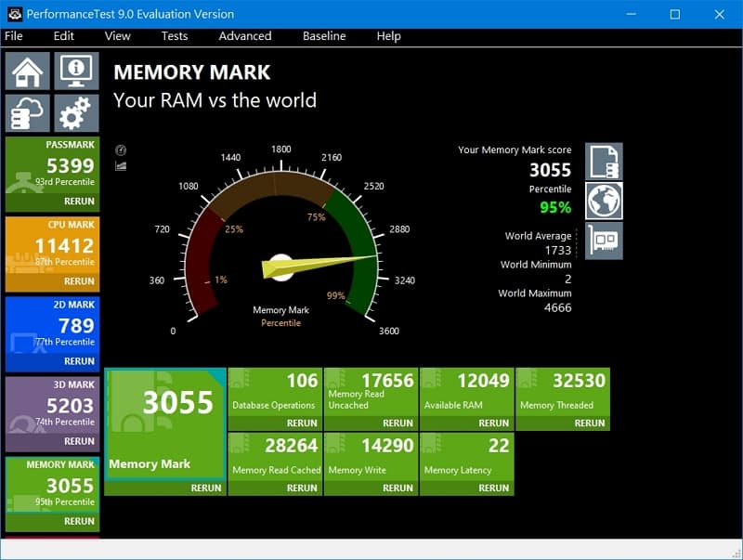The image size is (743, 560).
Task: Click the 99% gauge percentile marker
Action: (x=335, y=295)
